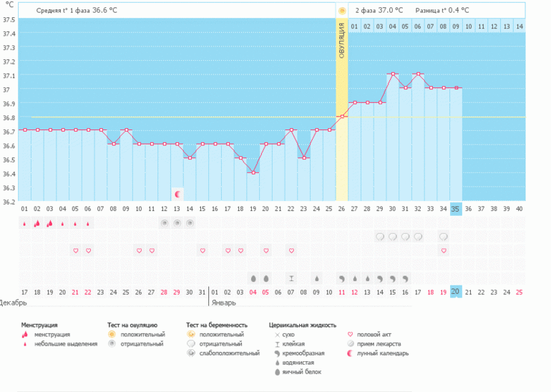
Task: Click the 'Декабрь' month label
Action: 13,303
